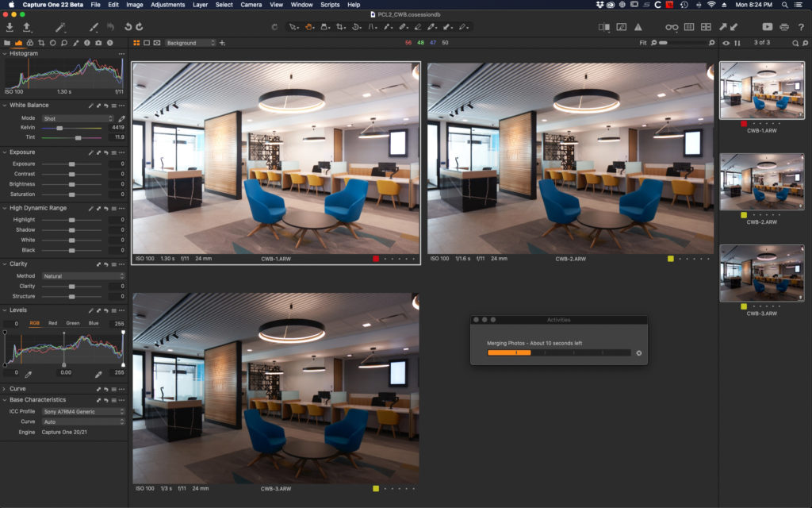The width and height of the screenshot is (812, 508).
Task: Click the red color tag on CWB-1.ARW
Action: click(376, 259)
